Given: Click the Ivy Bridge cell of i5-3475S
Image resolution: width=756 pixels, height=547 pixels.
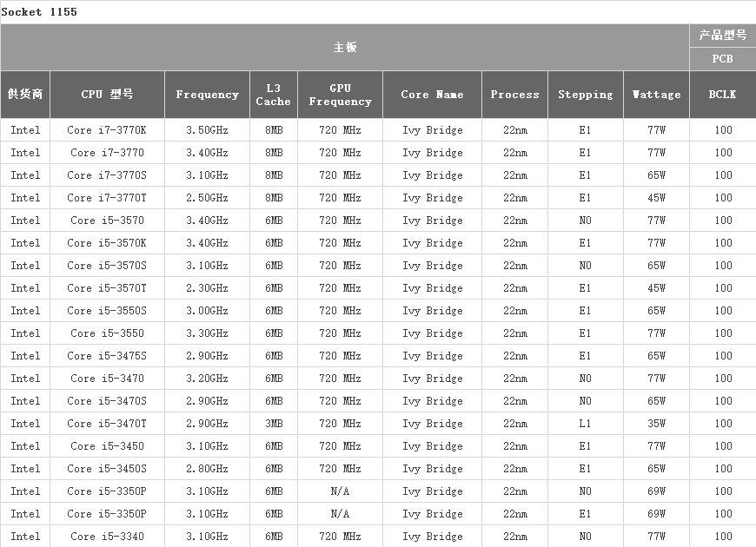Looking at the screenshot, I should coord(433,356).
